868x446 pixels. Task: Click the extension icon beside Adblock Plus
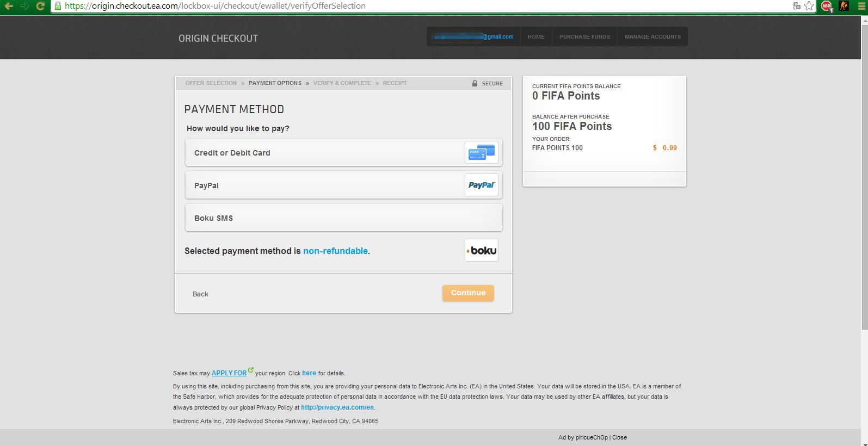pos(844,6)
